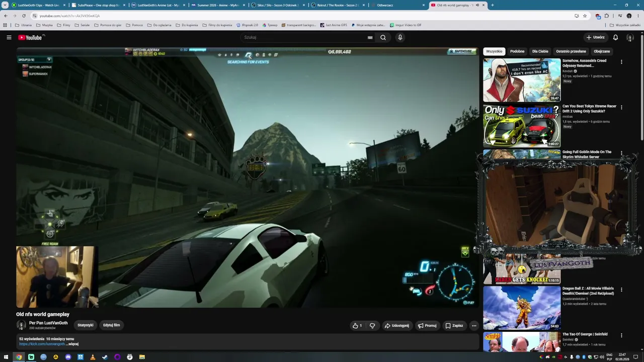This screenshot has width=644, height=362.
Task: Go back with the browser back arrow
Action: point(6,16)
